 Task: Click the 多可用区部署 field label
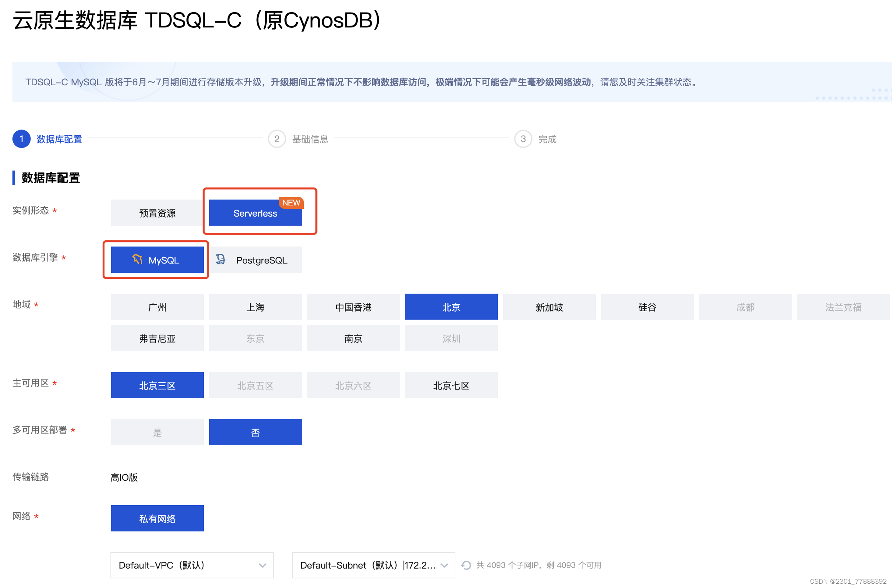click(40, 430)
